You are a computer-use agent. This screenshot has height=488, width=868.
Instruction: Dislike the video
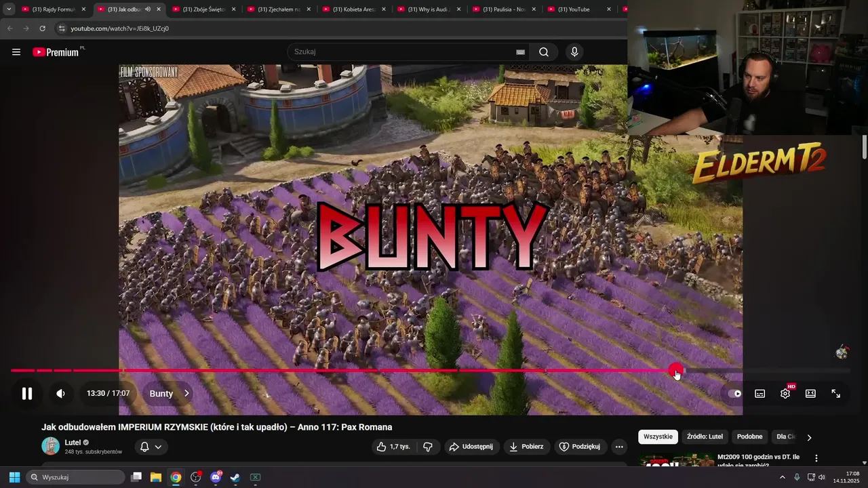tap(428, 447)
